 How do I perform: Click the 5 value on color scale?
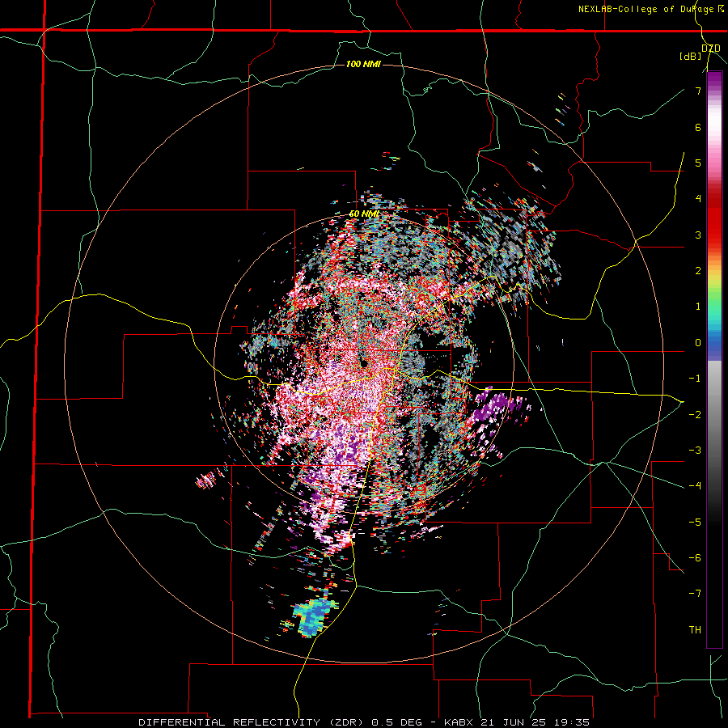(x=698, y=163)
